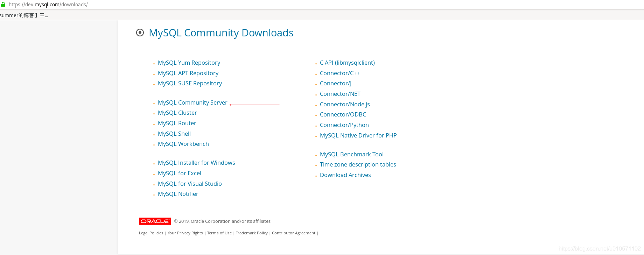Open Legal Policies footer link
Viewport: 644px width, 255px height.
tap(151, 233)
